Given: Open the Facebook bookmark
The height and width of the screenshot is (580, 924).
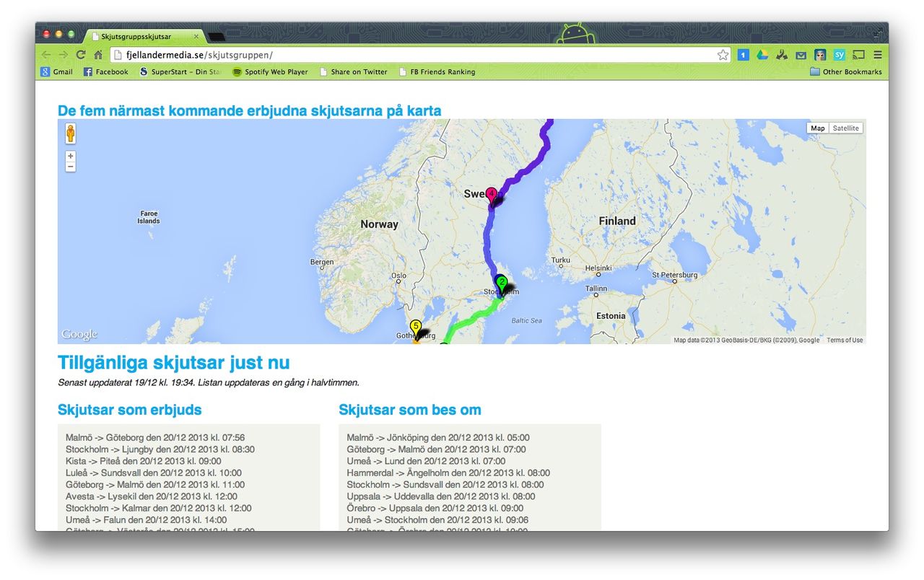Looking at the screenshot, I should pyautogui.click(x=105, y=71).
